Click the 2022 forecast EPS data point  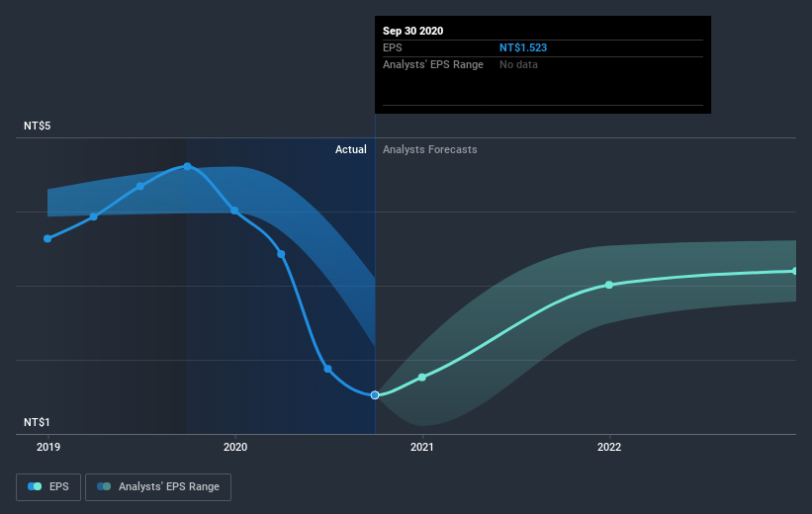point(609,285)
